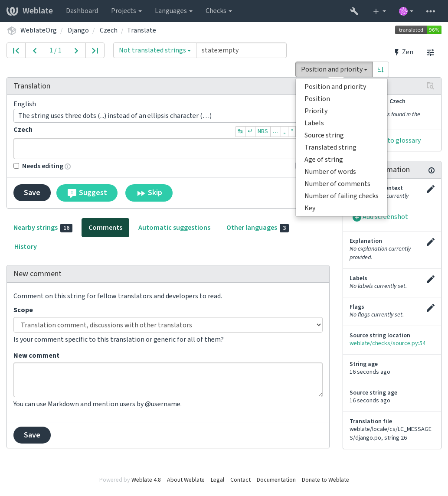448x496 pixels.
Task: Tick the Needs editing checkbox
Action: coord(16,166)
